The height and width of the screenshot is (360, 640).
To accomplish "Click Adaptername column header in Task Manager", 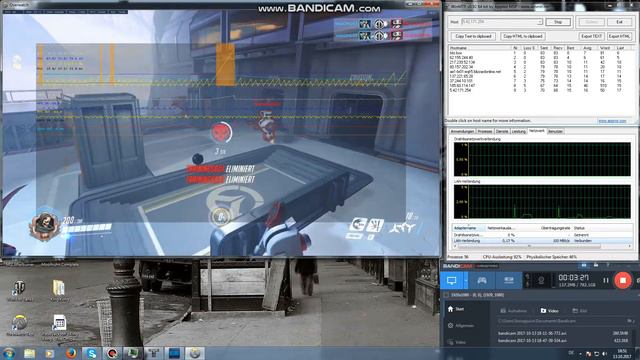I will pos(469,228).
